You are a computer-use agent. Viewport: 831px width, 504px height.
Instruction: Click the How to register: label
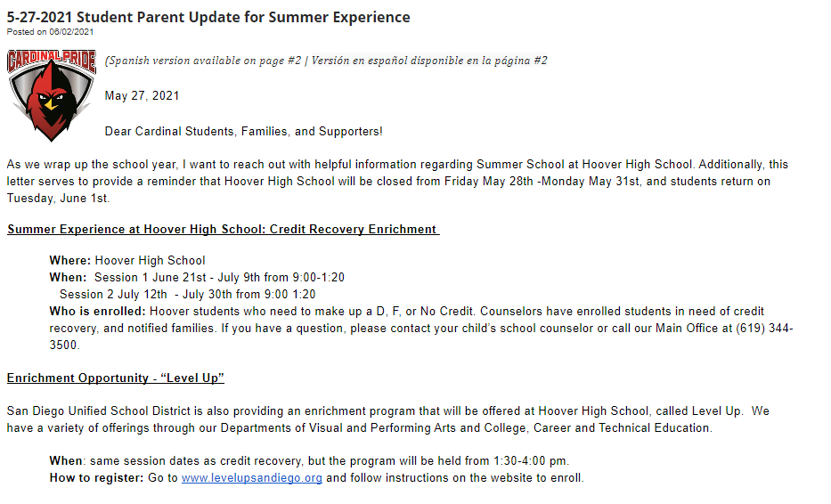tap(96, 478)
